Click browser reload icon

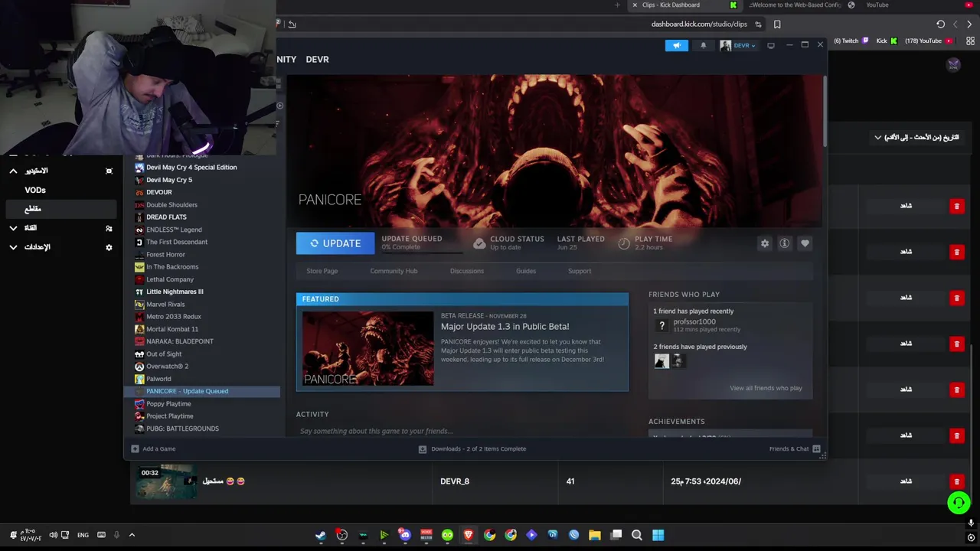pos(941,24)
